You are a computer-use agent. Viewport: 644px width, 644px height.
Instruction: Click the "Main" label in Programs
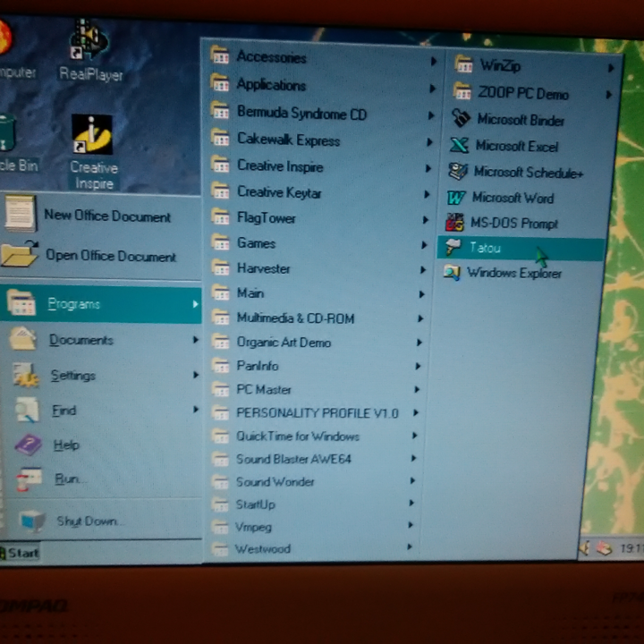(250, 292)
